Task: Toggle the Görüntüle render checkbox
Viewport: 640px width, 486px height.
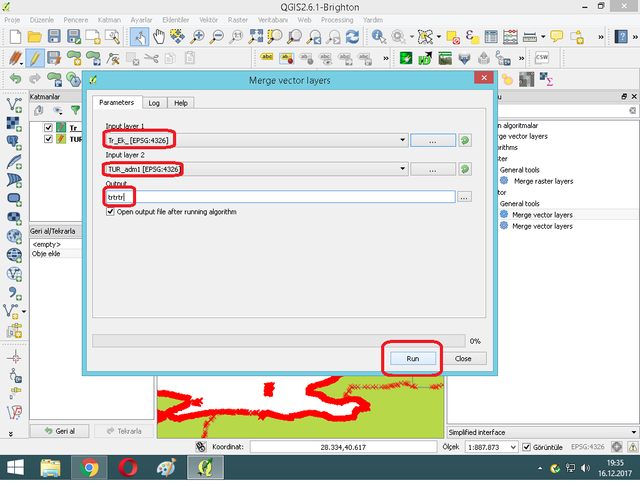Action: 527,447
